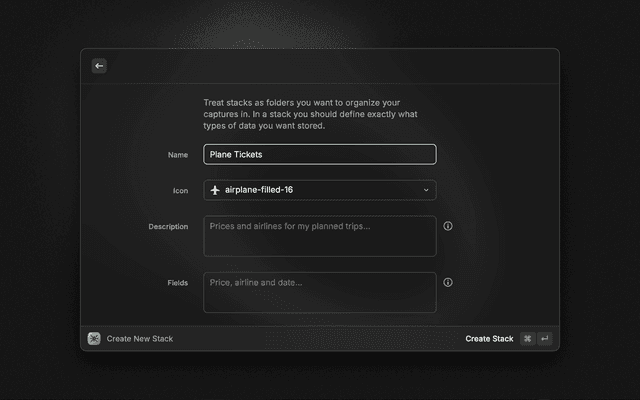Click into the Description text area

click(320, 237)
